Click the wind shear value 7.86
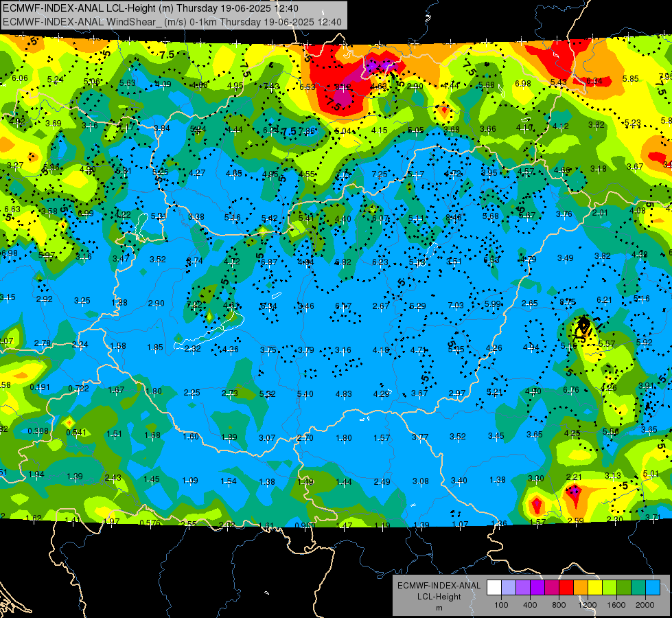The width and height of the screenshot is (672, 618). pyautogui.click(x=306, y=131)
